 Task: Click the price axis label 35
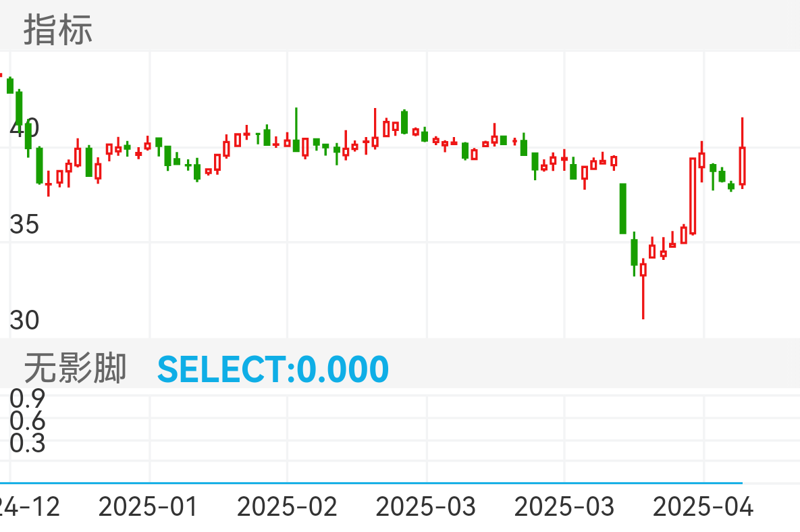click(x=24, y=224)
